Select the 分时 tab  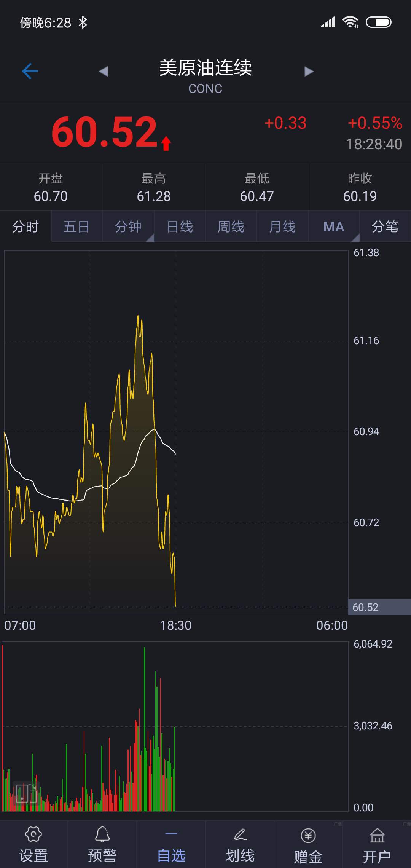coord(25,227)
